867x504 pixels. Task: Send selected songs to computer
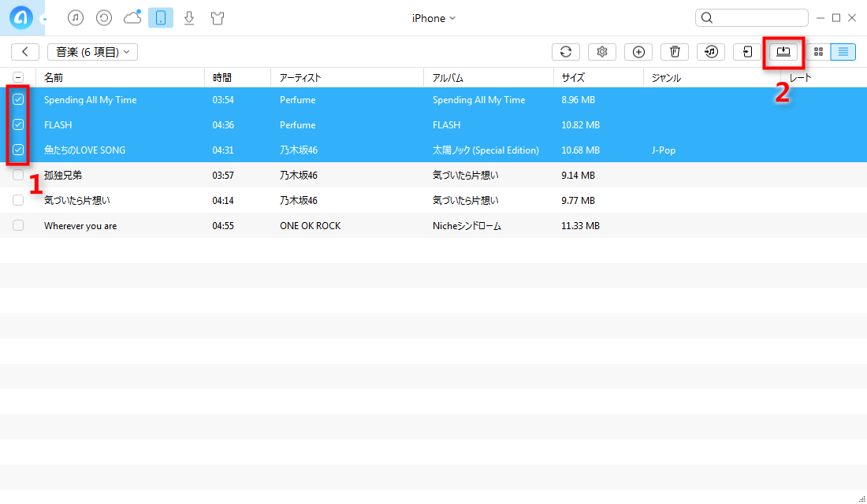pyautogui.click(x=783, y=51)
